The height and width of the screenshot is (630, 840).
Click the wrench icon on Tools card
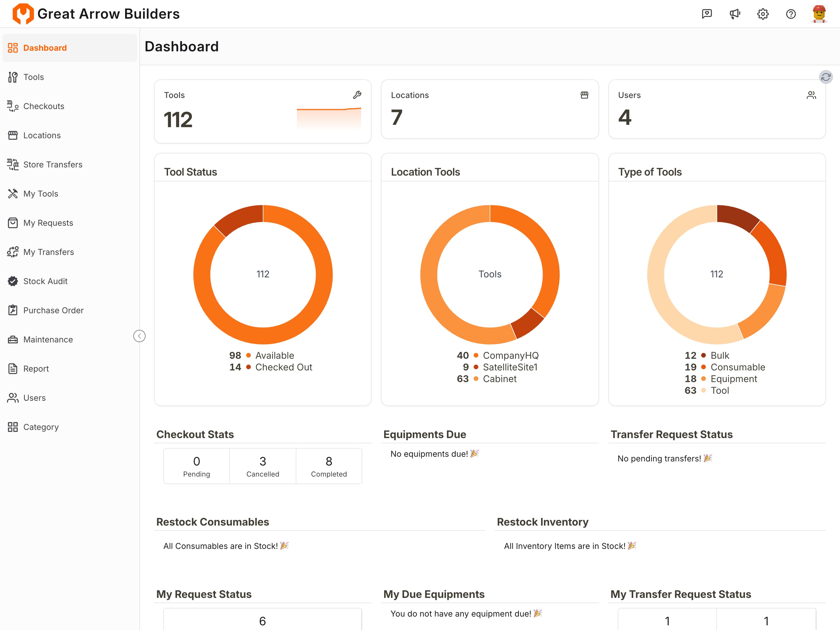click(x=357, y=95)
